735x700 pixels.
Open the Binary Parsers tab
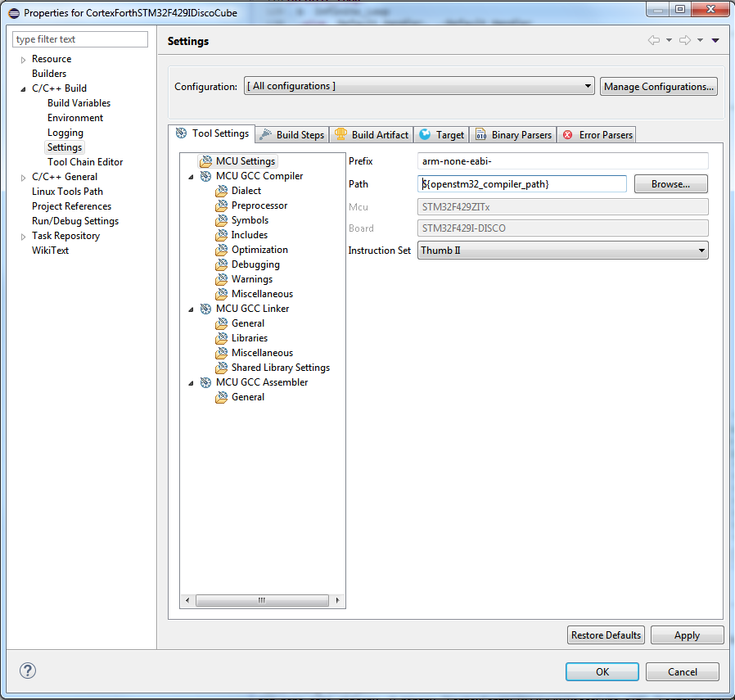point(513,135)
